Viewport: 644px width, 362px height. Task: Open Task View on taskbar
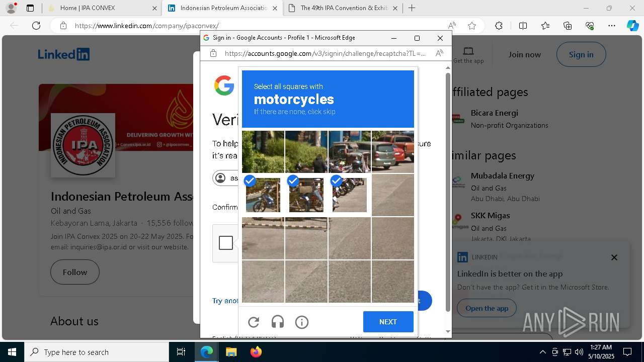tap(181, 352)
